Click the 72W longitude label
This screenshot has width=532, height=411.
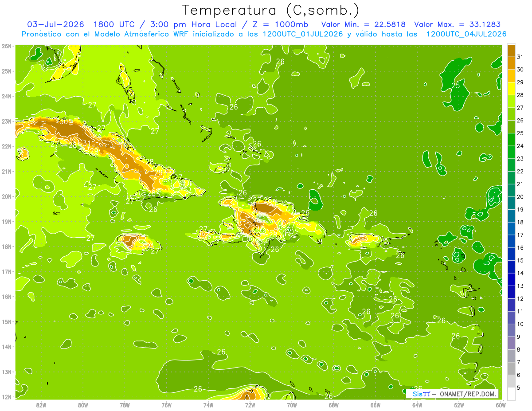(250, 405)
